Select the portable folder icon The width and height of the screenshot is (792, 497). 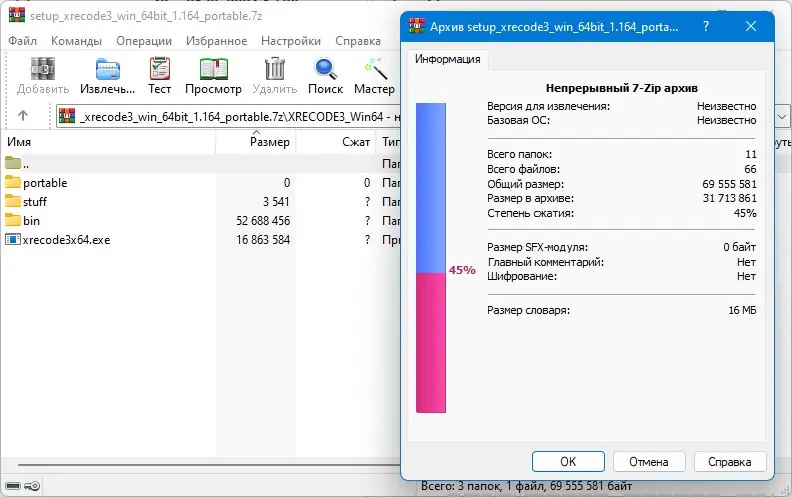(x=13, y=182)
